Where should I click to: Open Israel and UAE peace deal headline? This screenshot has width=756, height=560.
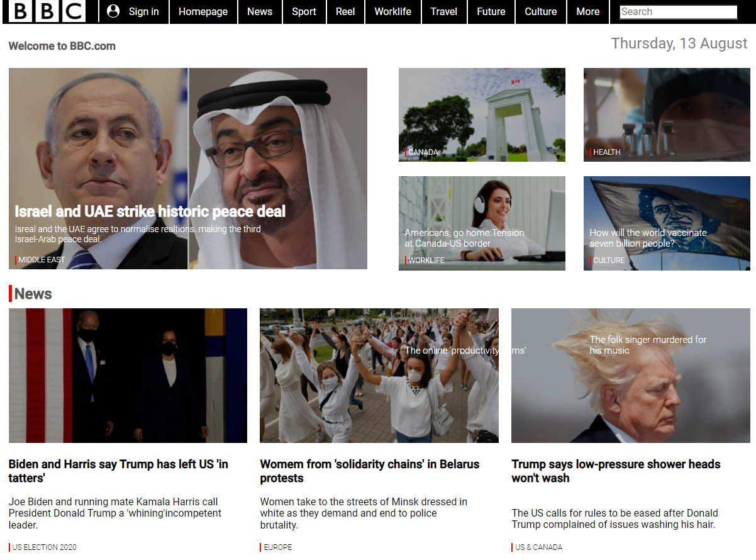[150, 211]
